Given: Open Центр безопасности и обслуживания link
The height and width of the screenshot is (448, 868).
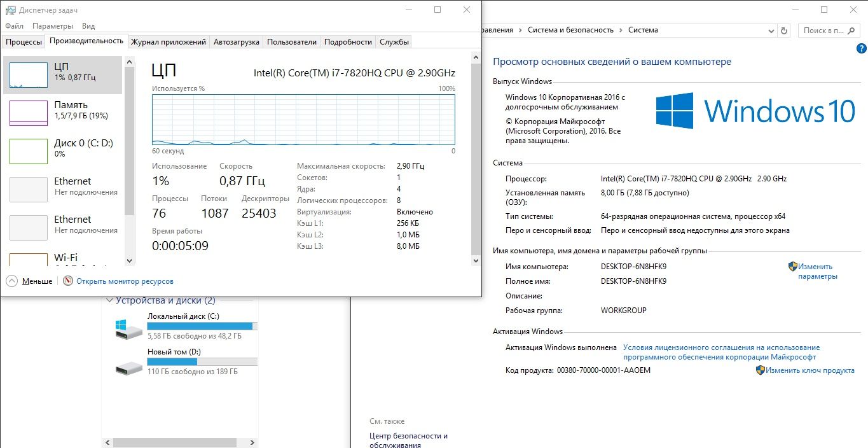Looking at the screenshot, I should click(409, 440).
